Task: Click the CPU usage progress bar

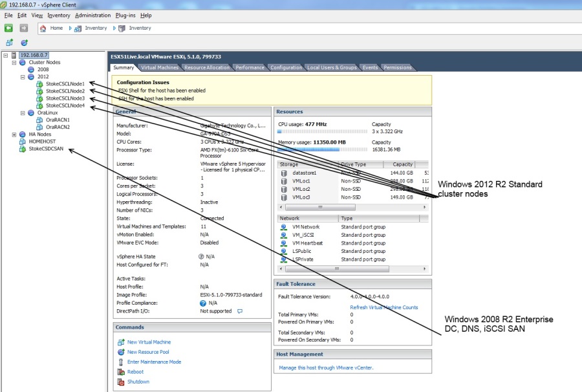Action: point(323,131)
